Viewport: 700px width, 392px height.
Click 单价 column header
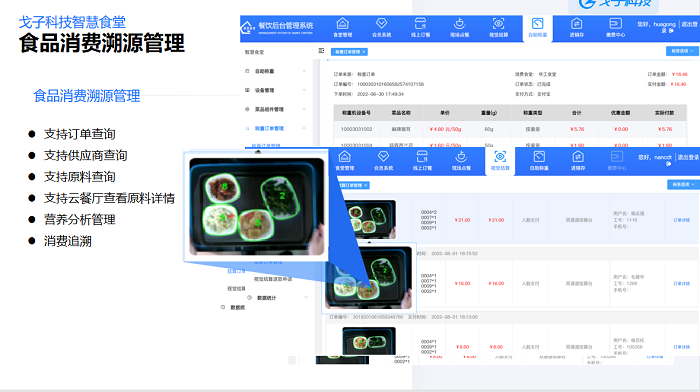(x=445, y=113)
